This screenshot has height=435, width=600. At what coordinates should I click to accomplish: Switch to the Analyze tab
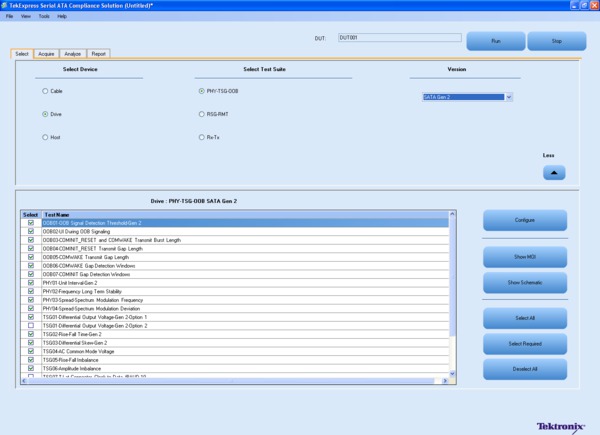click(73, 54)
